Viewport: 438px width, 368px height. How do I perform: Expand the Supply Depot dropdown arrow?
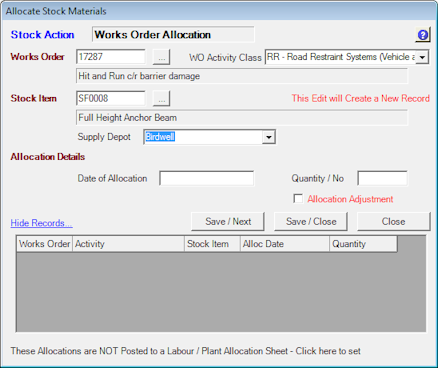pyautogui.click(x=268, y=137)
